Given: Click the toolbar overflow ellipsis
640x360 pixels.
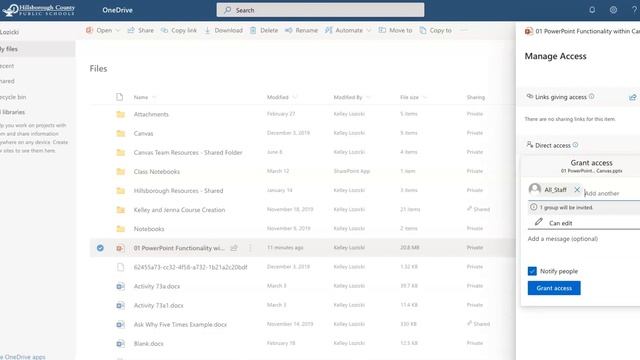Looking at the screenshot, I should click(x=464, y=30).
